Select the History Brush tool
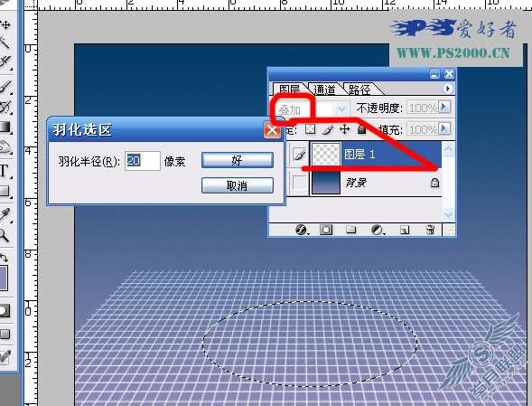Viewport: 532px width, 406px height. tap(5, 107)
